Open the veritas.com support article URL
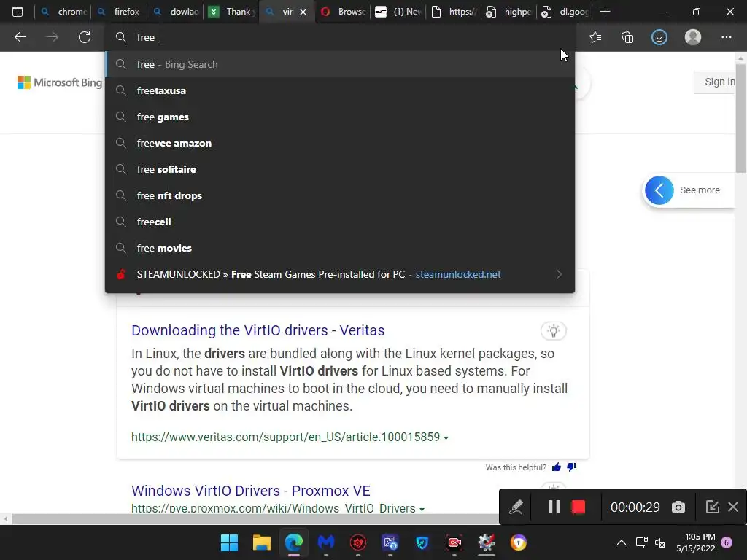The image size is (747, 560). 285,437
